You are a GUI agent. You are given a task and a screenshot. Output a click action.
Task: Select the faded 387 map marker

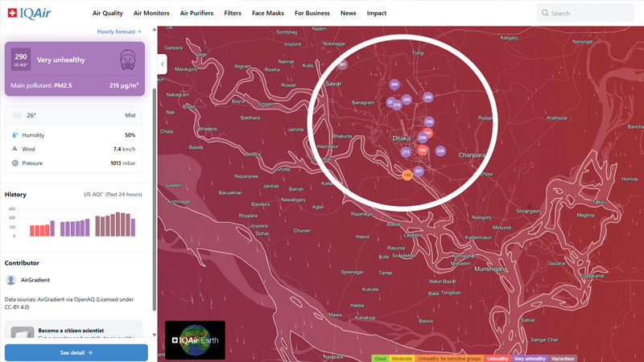point(342,64)
